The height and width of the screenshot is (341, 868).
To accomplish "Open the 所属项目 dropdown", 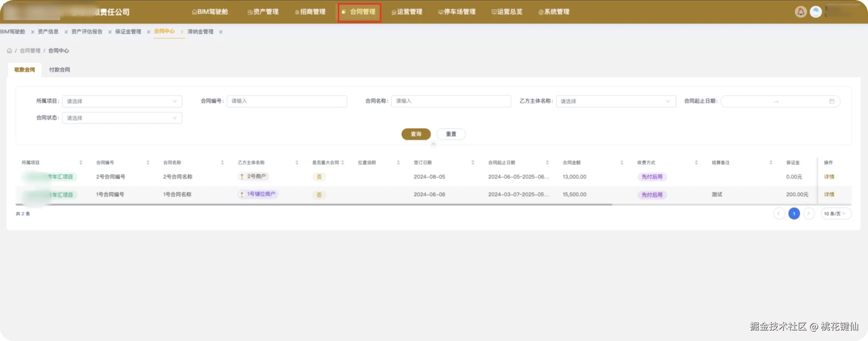I will click(x=122, y=101).
